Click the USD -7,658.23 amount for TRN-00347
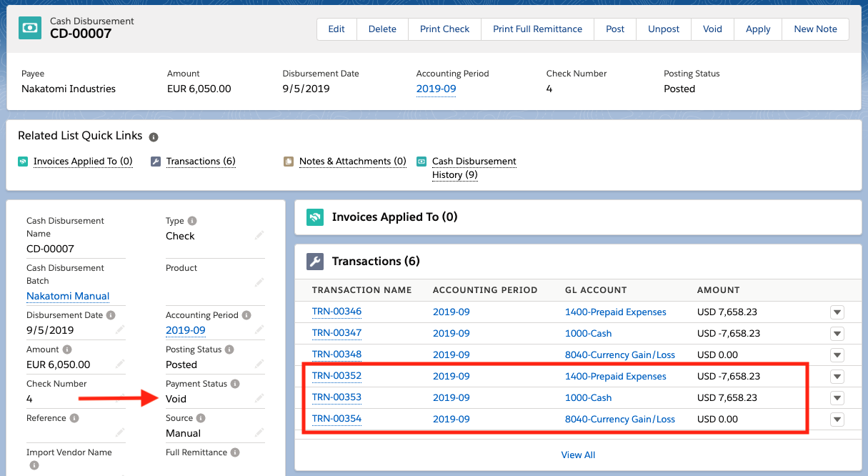This screenshot has width=868, height=476. tap(729, 334)
